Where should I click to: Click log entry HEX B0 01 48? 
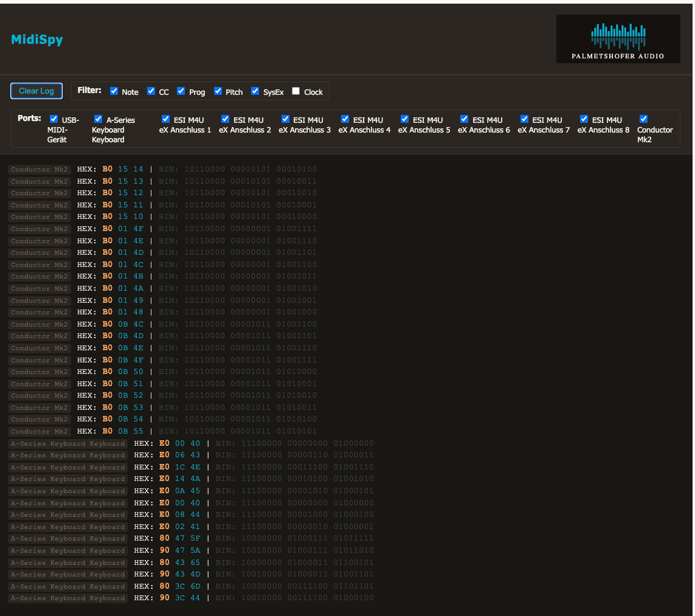coord(163,312)
